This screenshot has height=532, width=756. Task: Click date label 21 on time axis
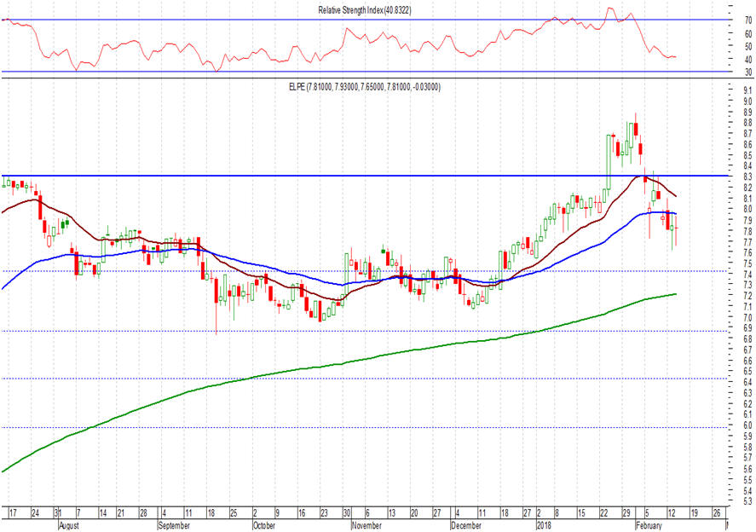[x=121, y=512]
